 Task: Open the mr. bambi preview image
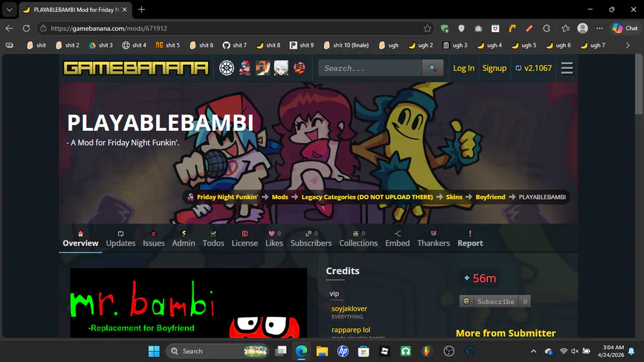click(188, 303)
